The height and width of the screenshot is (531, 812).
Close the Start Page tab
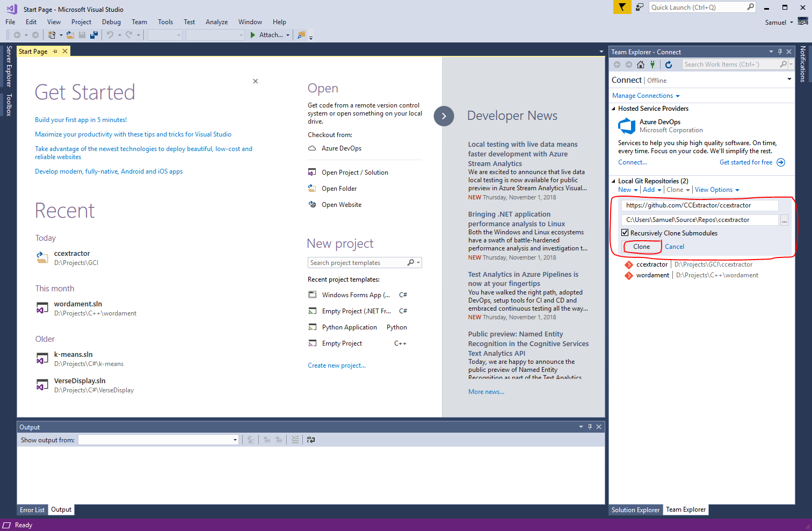pyautogui.click(x=65, y=52)
